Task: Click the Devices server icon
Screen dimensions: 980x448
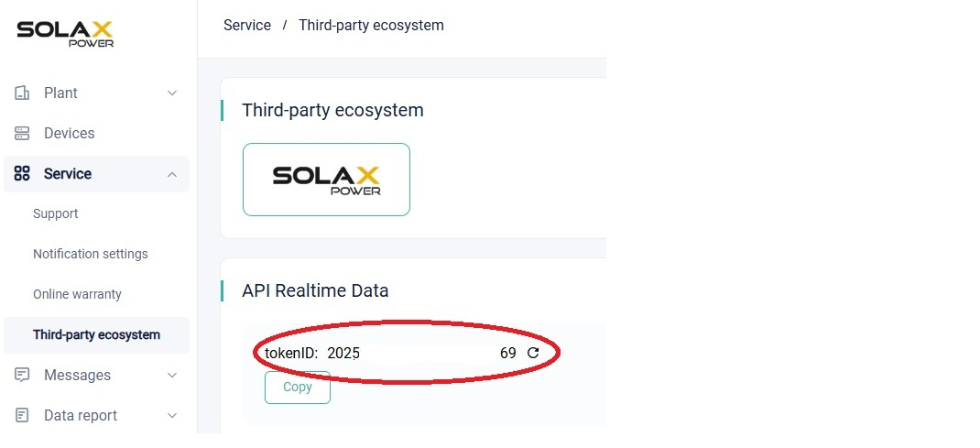Action: pyautogui.click(x=22, y=133)
